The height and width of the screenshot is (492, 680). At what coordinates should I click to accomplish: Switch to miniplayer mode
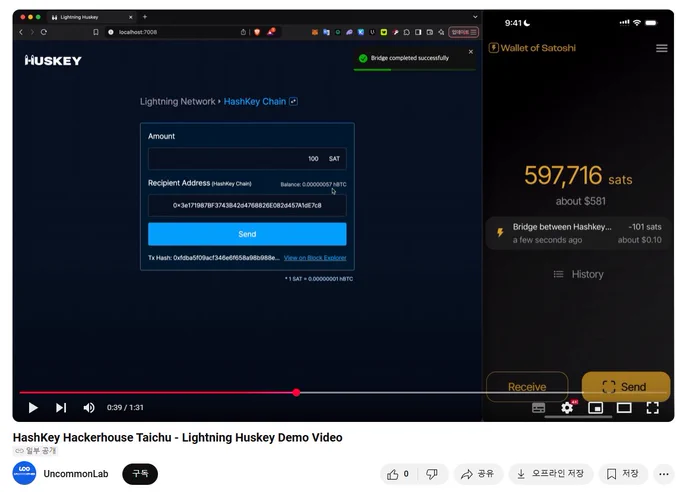(595, 408)
